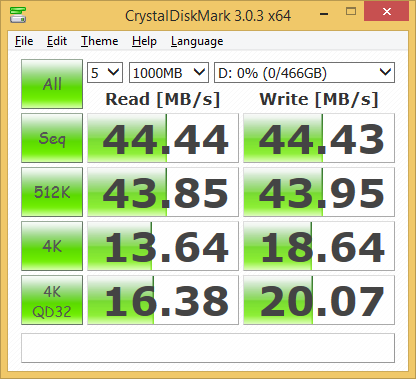Open the Help menu
Screen dimensions: 416x379
(x=144, y=41)
